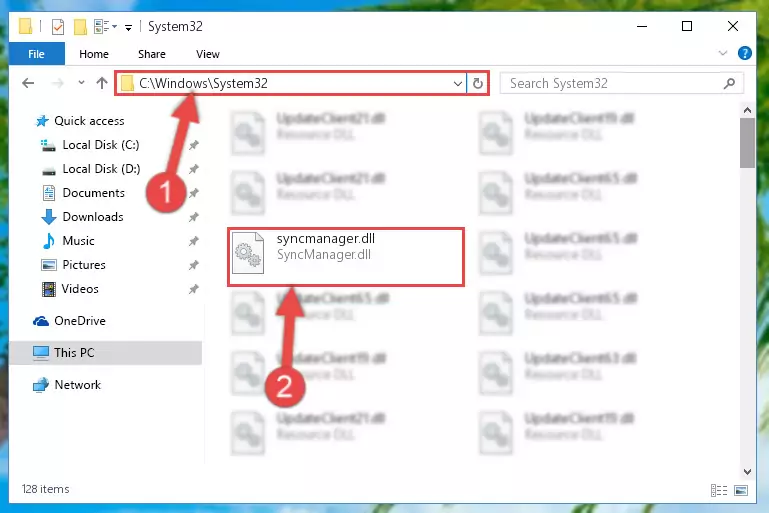The width and height of the screenshot is (769, 513).
Task: Close the System32 window
Action: [733, 26]
